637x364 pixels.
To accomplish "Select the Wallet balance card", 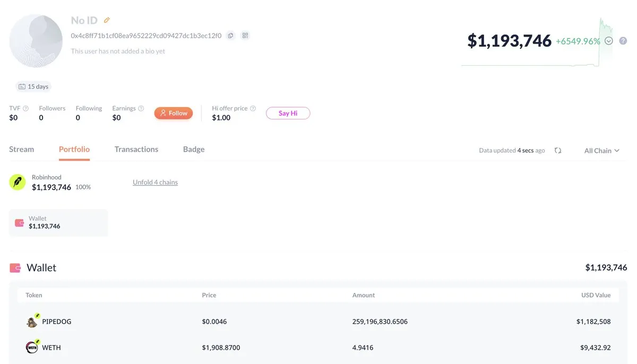I will point(58,222).
